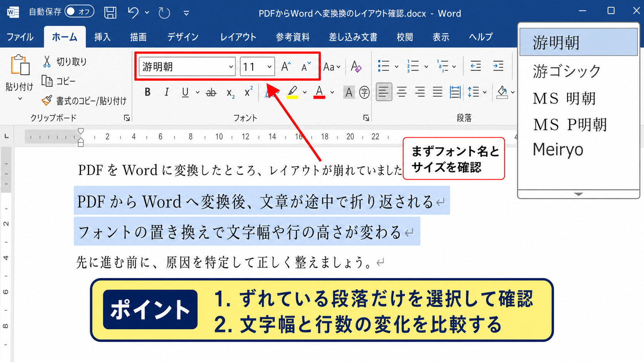The image size is (644, 362).
Task: Open フォント dialog launcher
Action: click(366, 118)
